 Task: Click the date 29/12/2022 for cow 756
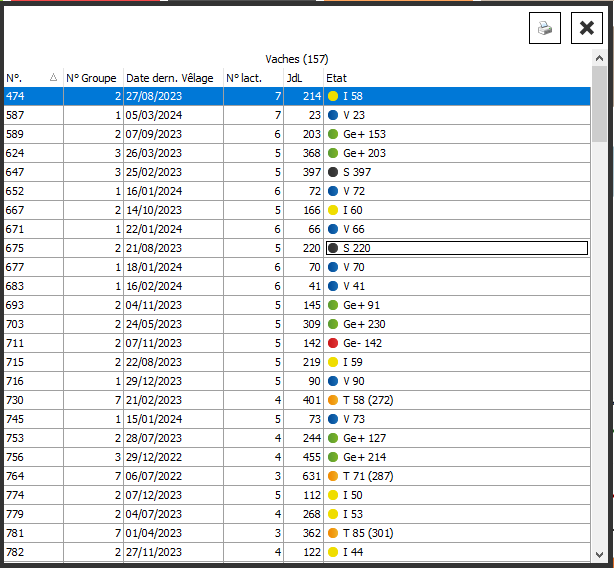click(155, 457)
